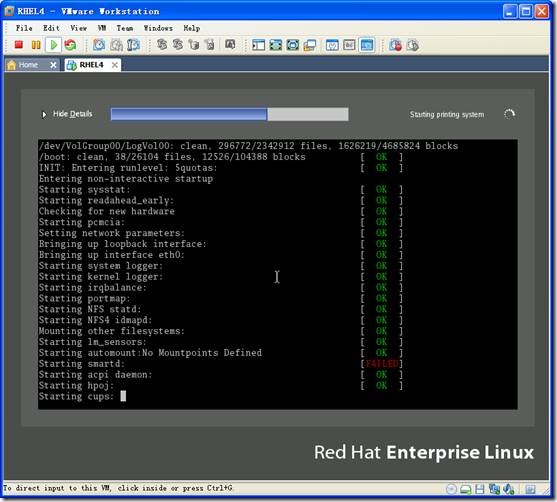Click the overlapping windows view toolbar icon
The width and height of the screenshot is (557, 502).
(x=310, y=45)
